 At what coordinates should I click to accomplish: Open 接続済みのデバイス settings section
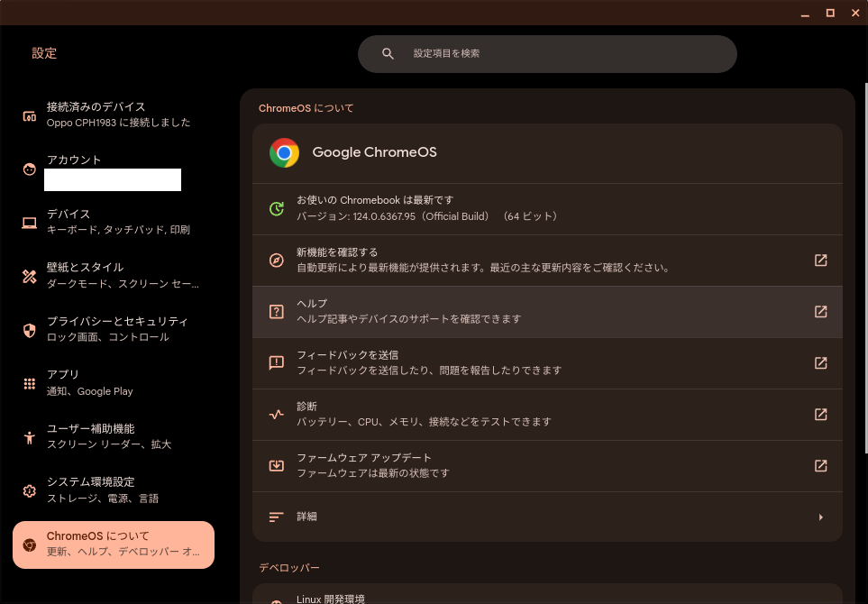click(114, 114)
